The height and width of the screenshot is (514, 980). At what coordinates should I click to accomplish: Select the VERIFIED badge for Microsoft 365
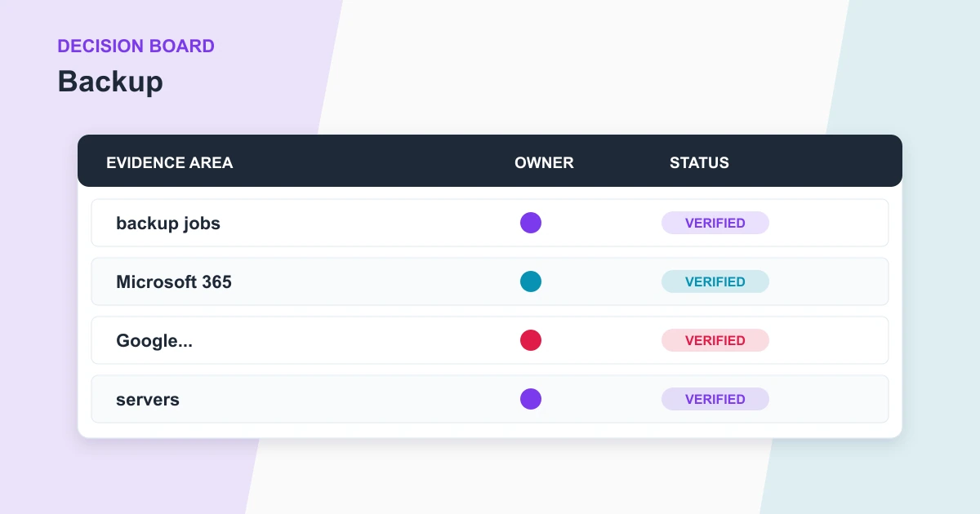[x=715, y=281]
